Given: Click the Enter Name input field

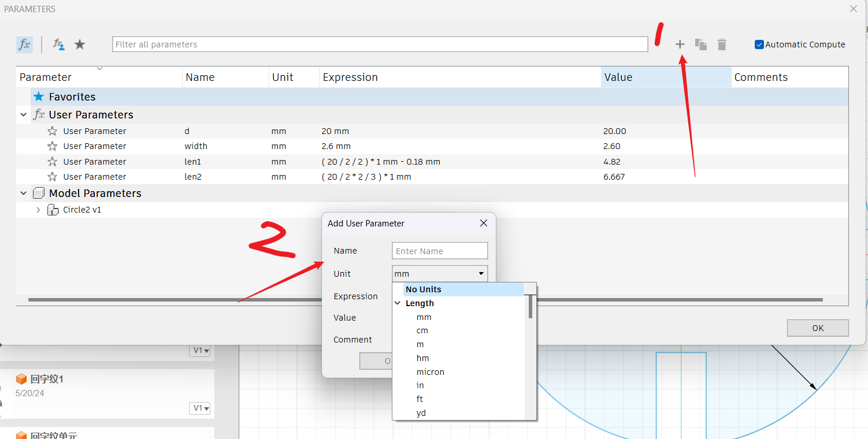Looking at the screenshot, I should [x=440, y=251].
